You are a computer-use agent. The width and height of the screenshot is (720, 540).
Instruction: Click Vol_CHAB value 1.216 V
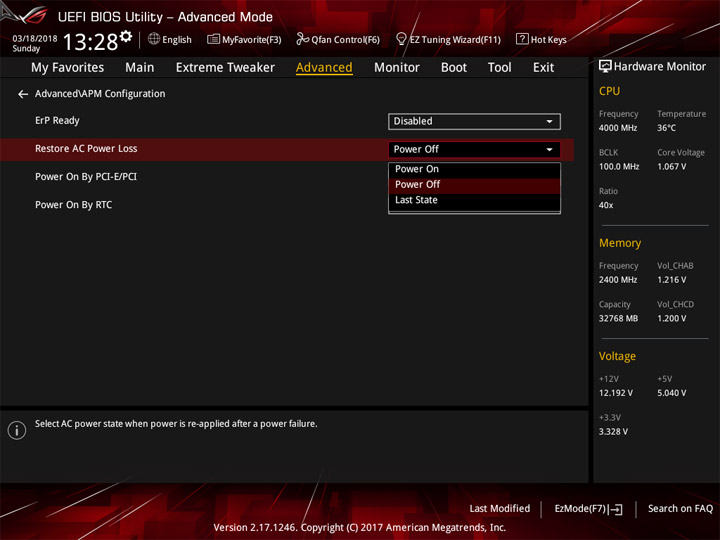[672, 280]
